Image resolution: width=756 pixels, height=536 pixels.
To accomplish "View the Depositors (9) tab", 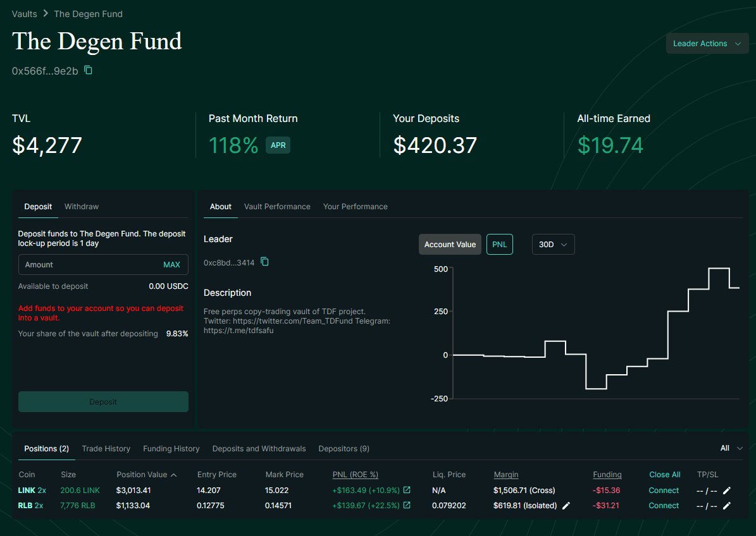I will [x=344, y=448].
